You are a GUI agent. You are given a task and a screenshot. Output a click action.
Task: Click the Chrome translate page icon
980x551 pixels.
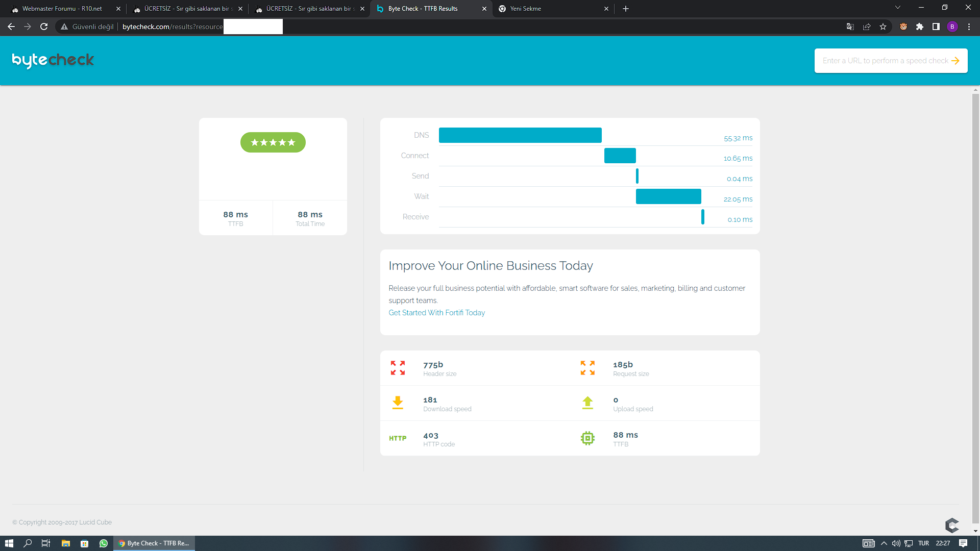(x=850, y=27)
